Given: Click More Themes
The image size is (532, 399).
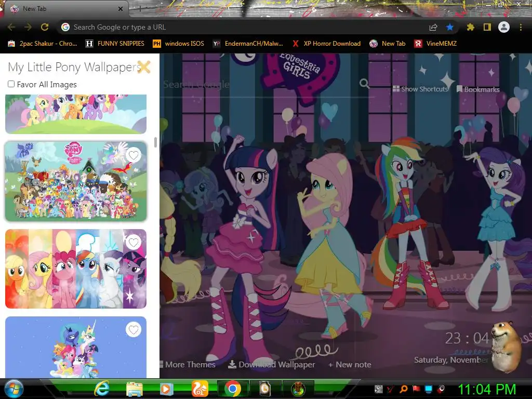Looking at the screenshot, I should pyautogui.click(x=188, y=365).
